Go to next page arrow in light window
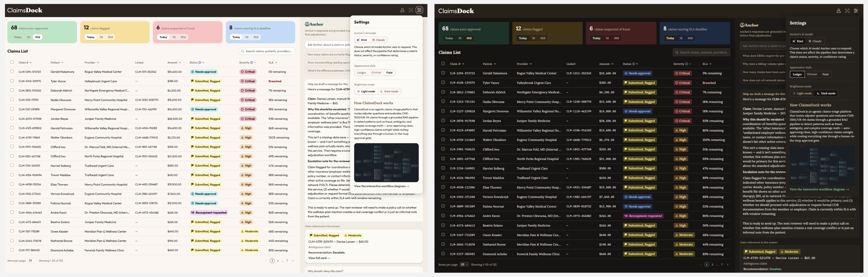 pos(293,260)
